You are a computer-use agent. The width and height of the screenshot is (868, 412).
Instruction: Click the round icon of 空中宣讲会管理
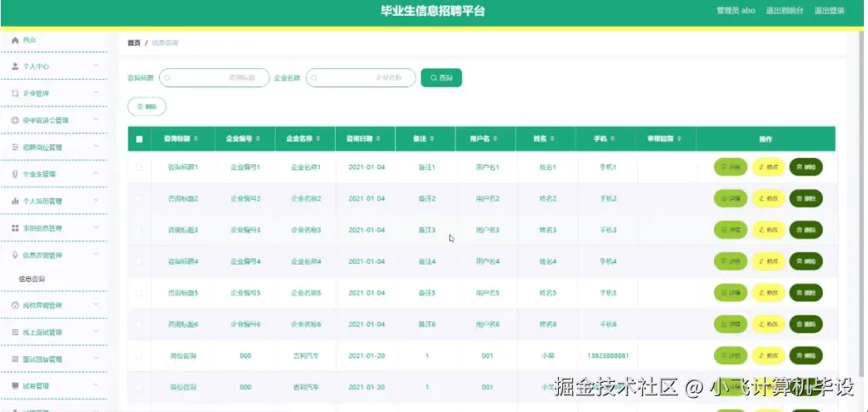pyautogui.click(x=15, y=121)
